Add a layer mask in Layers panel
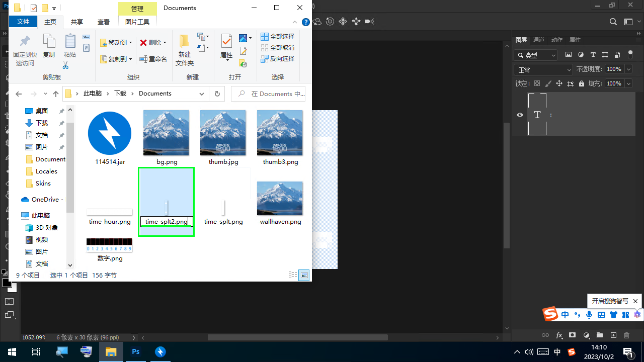Screen dimensions: 644x362 [x=573, y=335]
